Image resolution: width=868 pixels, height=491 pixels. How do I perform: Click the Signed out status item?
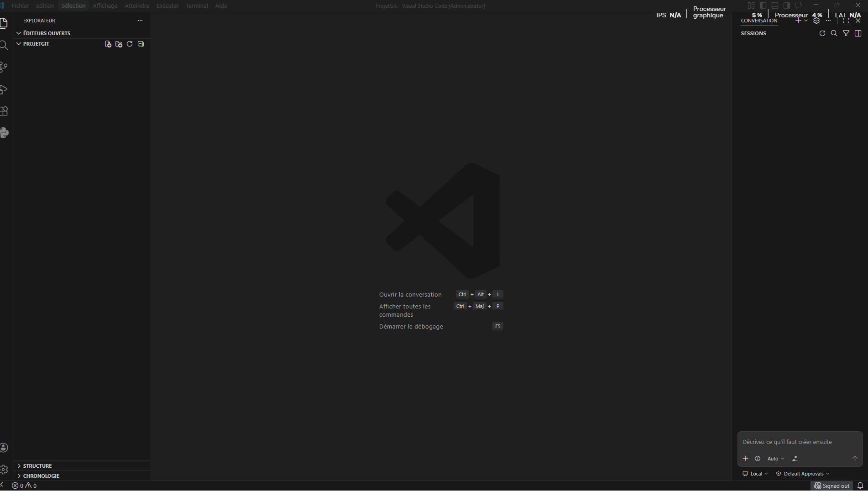point(832,486)
